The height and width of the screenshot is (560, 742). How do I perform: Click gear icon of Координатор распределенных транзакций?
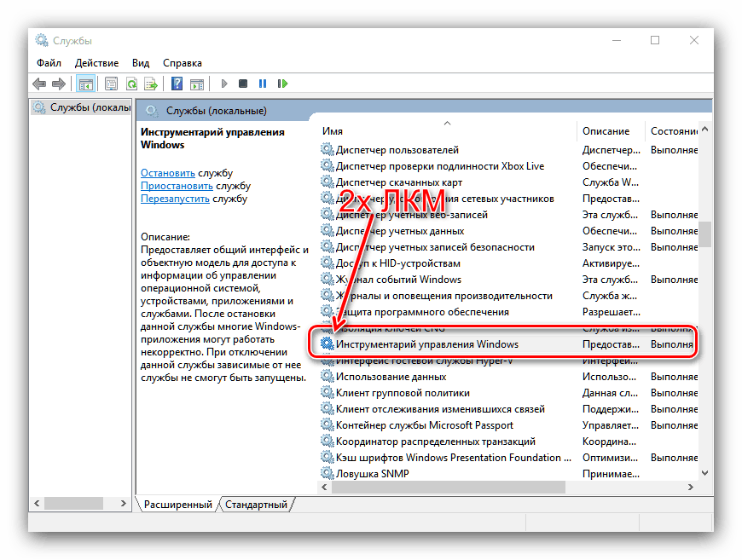pos(327,442)
